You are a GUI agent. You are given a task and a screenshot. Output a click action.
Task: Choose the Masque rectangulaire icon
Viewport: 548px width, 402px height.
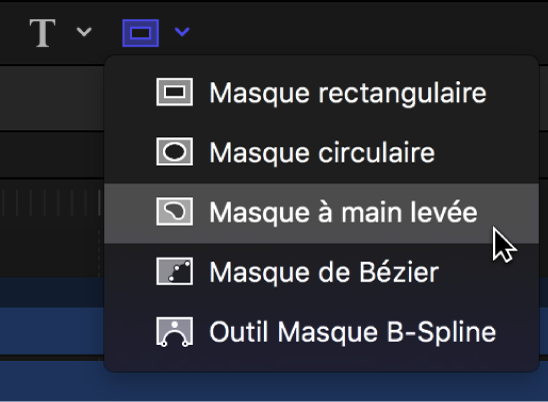pos(174,92)
